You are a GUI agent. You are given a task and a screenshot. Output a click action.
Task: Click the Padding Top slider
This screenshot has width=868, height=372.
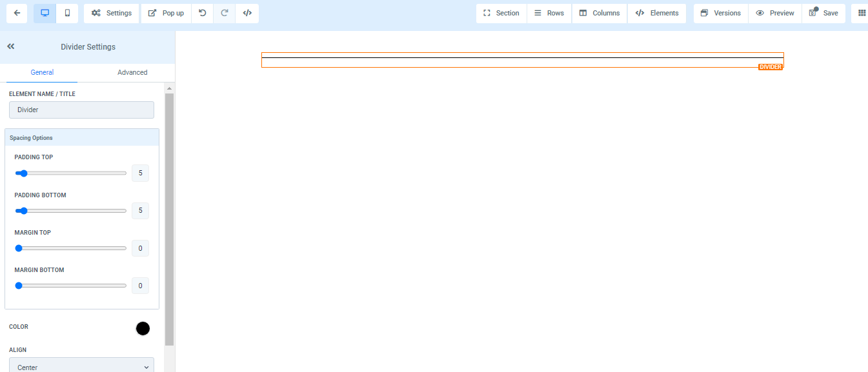(70, 173)
